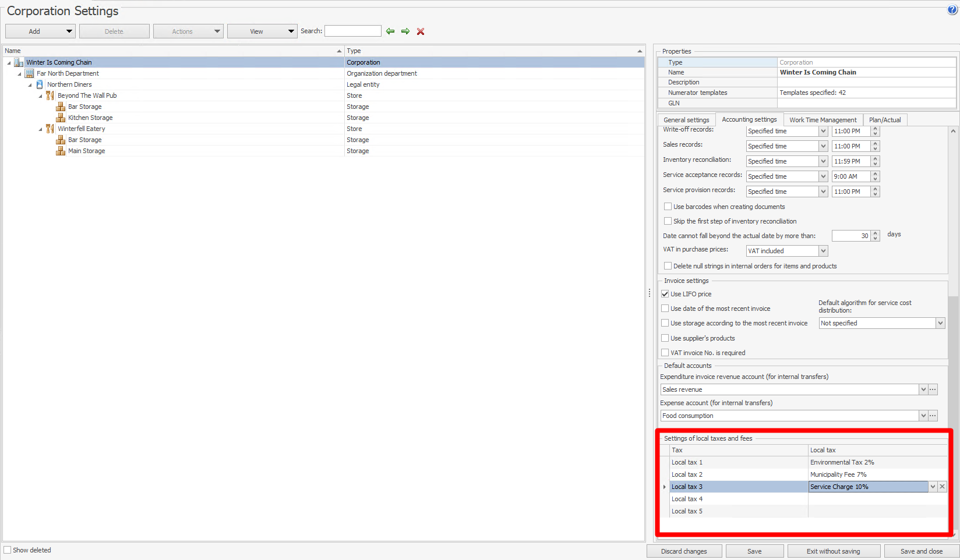Click the Beyond The Wall Pub store icon
The image size is (960, 560).
pos(50,95)
